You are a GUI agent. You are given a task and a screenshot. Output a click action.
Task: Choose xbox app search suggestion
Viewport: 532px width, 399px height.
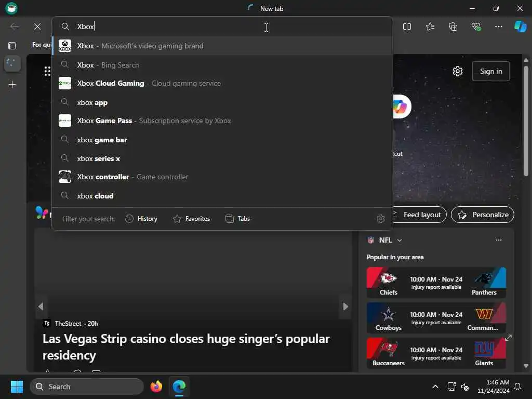pos(222,102)
